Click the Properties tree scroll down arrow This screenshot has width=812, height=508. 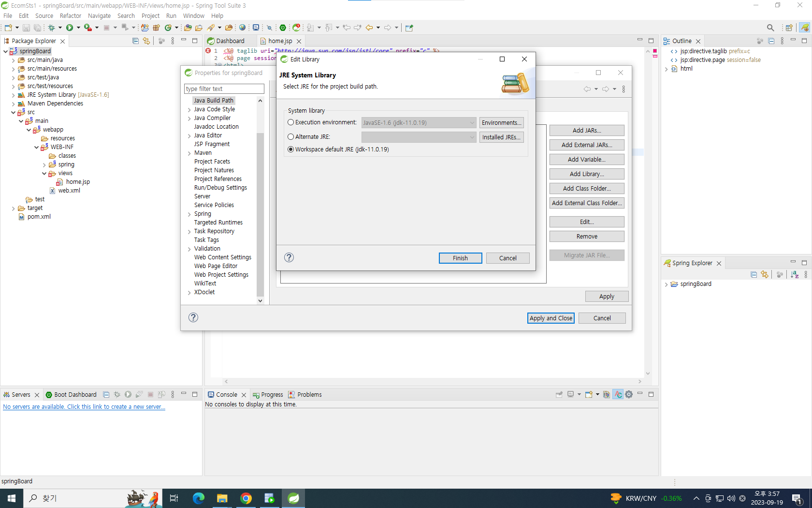(260, 300)
